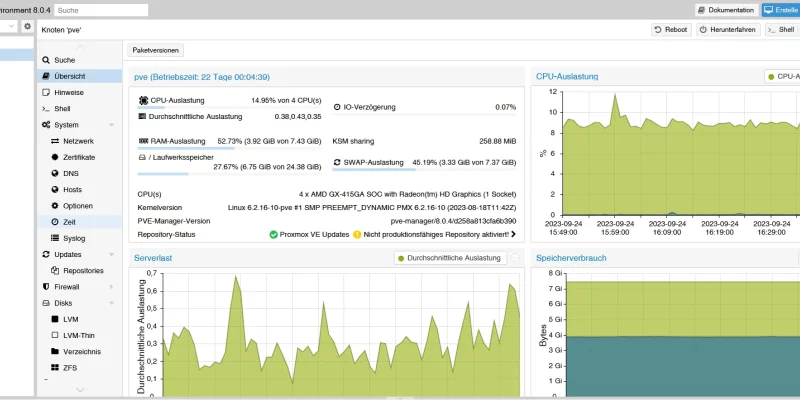Click the note icon beside Hinweise
Viewport: 800px width, 400px height.
coord(46,93)
